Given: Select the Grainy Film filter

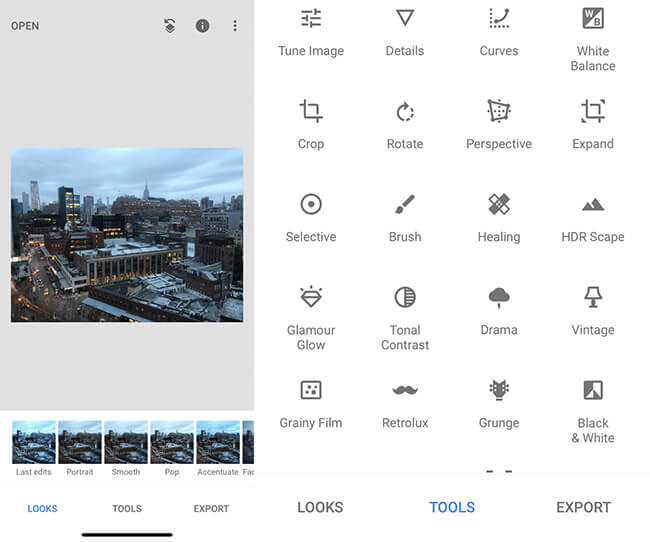Looking at the screenshot, I should (311, 404).
